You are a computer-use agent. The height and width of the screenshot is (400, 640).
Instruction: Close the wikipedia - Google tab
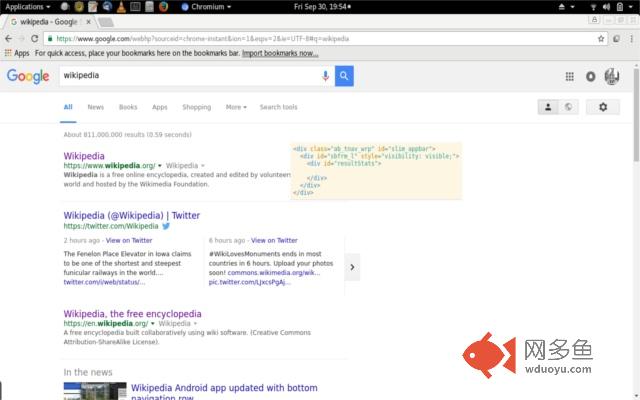click(88, 22)
